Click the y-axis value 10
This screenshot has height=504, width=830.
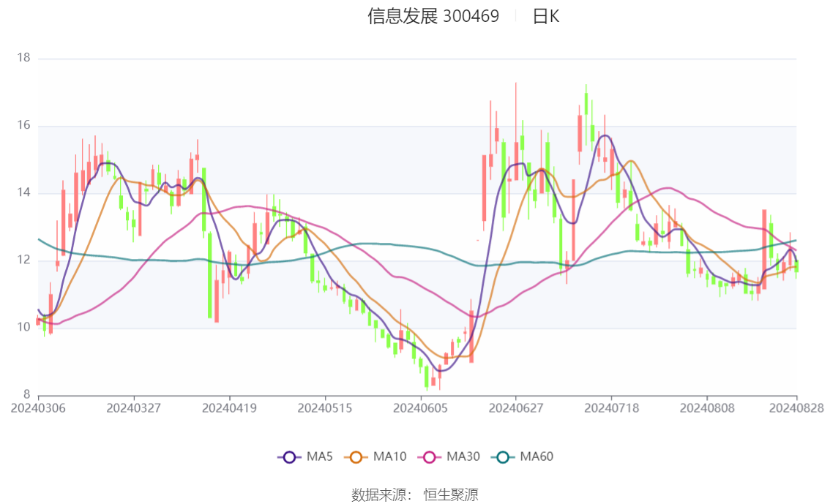(x=24, y=327)
